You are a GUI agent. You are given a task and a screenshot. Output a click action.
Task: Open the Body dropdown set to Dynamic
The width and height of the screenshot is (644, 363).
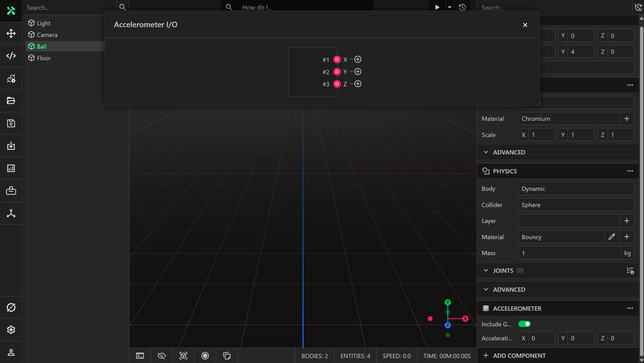[x=576, y=189]
